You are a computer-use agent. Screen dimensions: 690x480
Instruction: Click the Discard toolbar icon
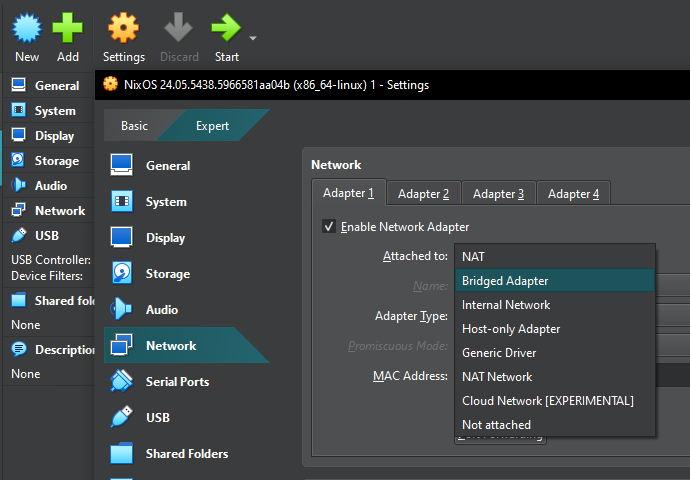(x=179, y=28)
